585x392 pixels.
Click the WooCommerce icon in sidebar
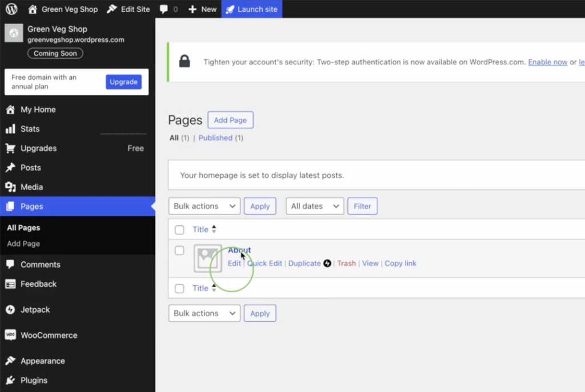[x=10, y=336]
